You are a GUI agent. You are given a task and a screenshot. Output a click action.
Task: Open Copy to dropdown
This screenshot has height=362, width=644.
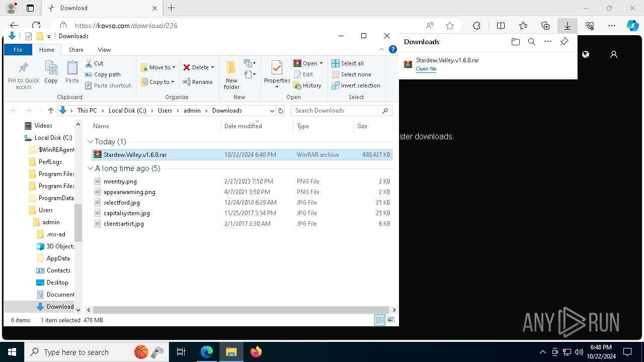click(158, 82)
